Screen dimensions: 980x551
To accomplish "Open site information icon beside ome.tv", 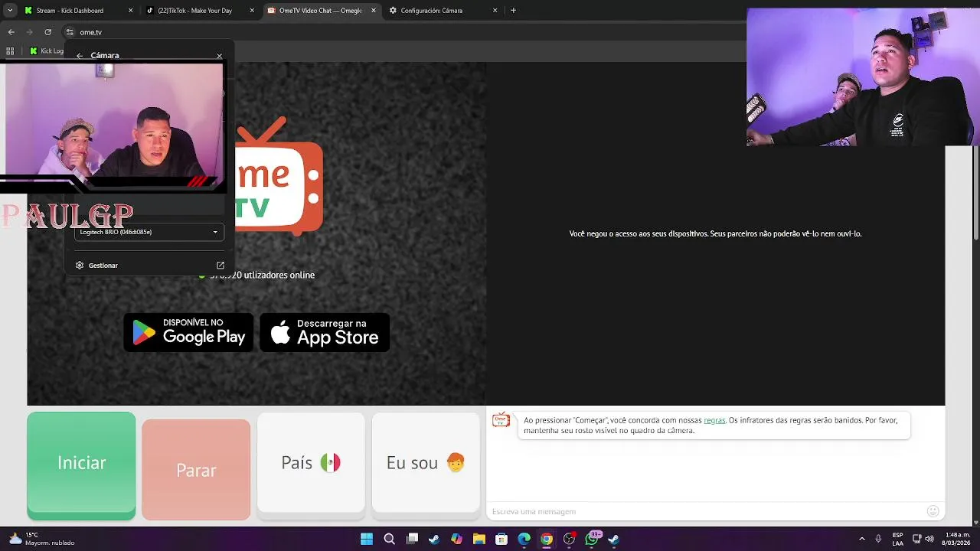I will [70, 32].
